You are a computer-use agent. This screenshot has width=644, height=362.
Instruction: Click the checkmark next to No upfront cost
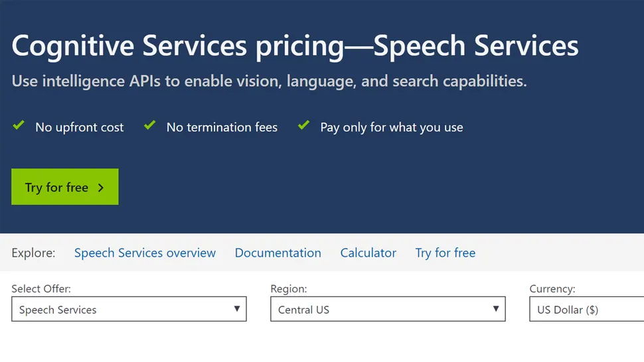pyautogui.click(x=19, y=125)
